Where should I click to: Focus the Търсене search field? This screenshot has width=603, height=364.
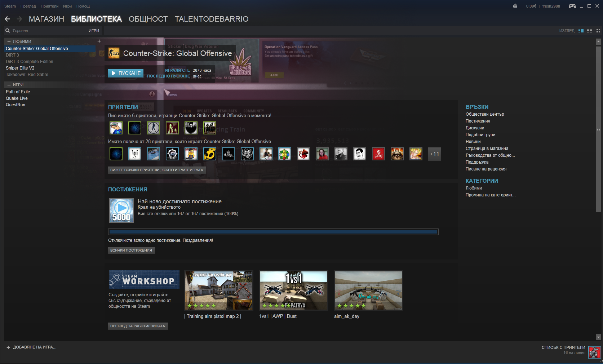pos(49,31)
